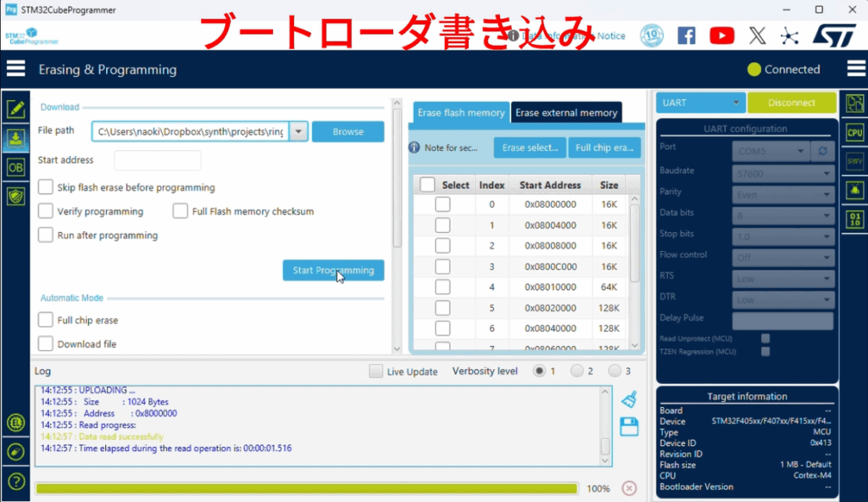The height and width of the screenshot is (502, 868).
Task: Clear the log with broom icon
Action: pyautogui.click(x=630, y=399)
